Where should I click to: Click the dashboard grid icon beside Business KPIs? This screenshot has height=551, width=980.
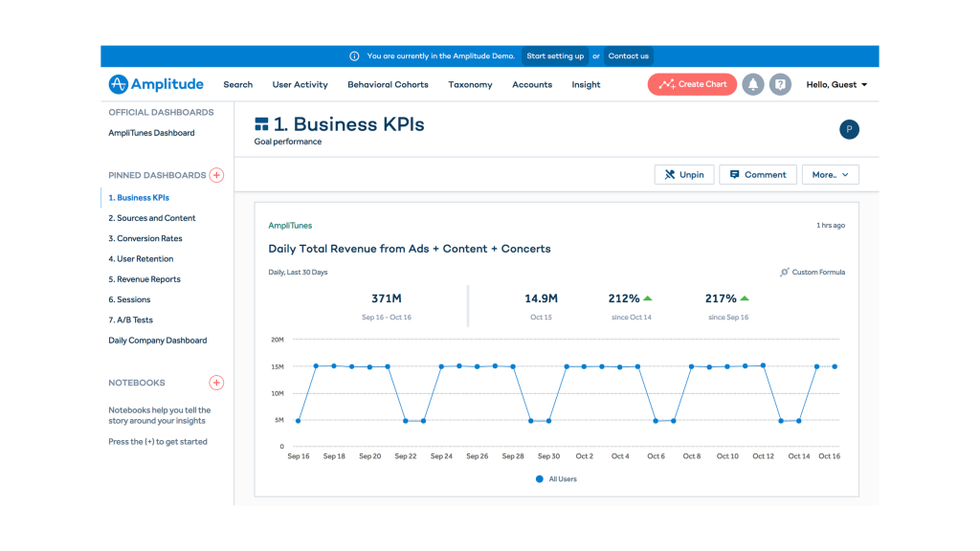[260, 123]
